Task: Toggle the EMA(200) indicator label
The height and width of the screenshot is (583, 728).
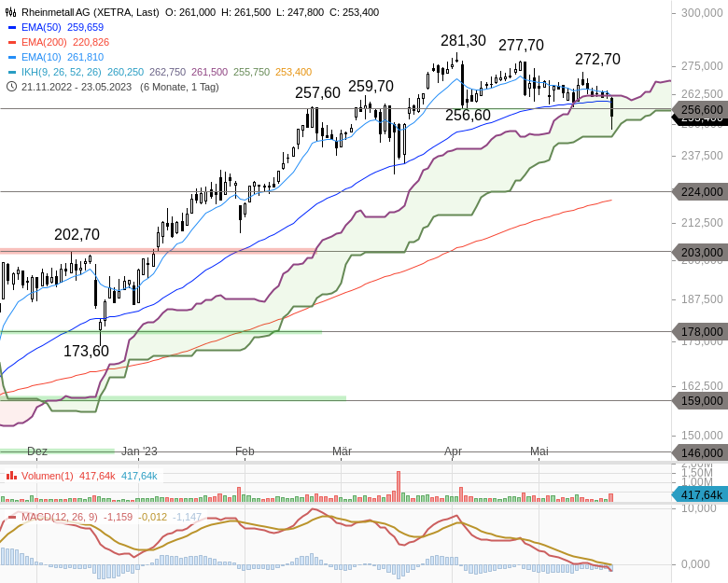Action: click(44, 42)
